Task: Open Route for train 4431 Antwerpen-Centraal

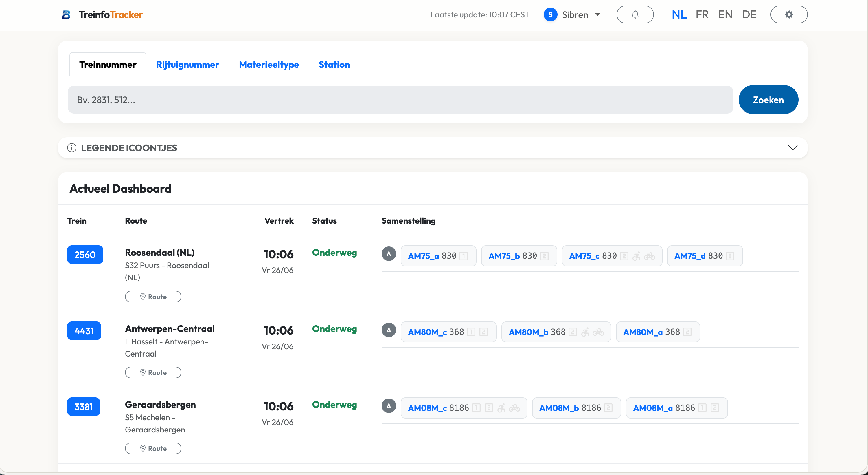Action: pos(153,372)
